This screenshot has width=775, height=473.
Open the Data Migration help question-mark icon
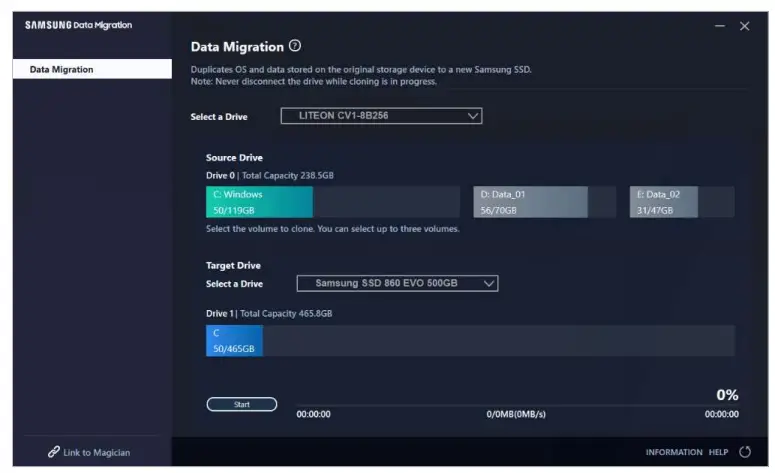pos(295,46)
